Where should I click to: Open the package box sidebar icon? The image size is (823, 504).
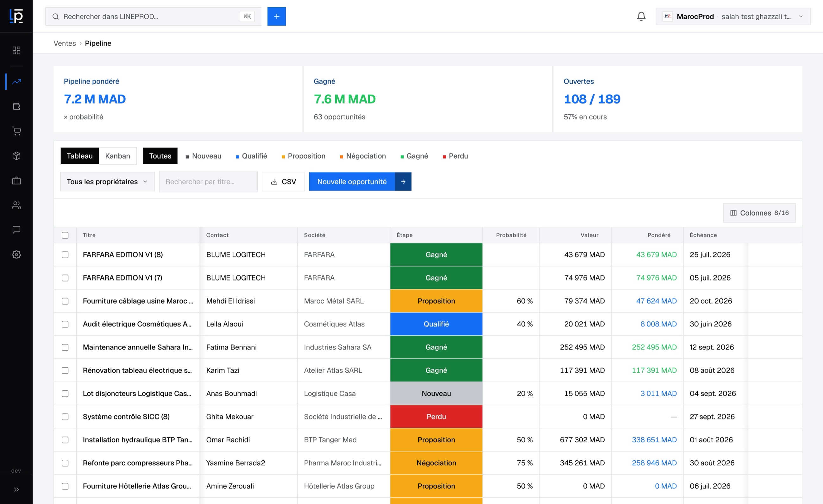tap(16, 156)
